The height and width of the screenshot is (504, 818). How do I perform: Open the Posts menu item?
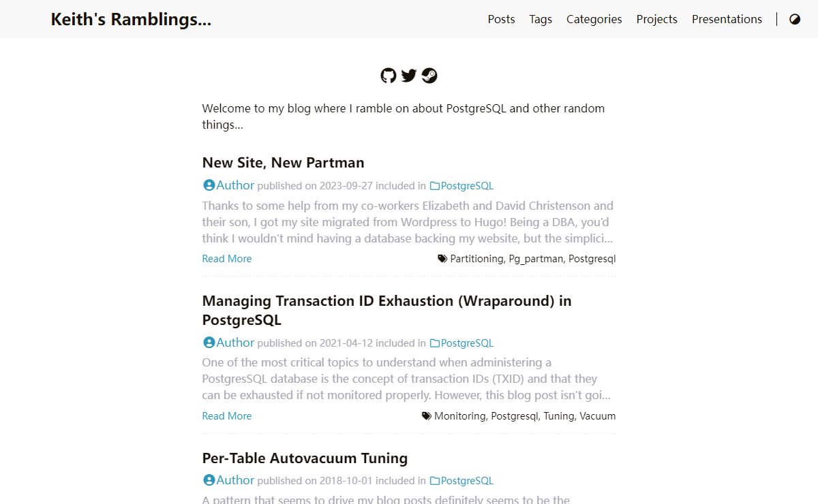pyautogui.click(x=502, y=19)
